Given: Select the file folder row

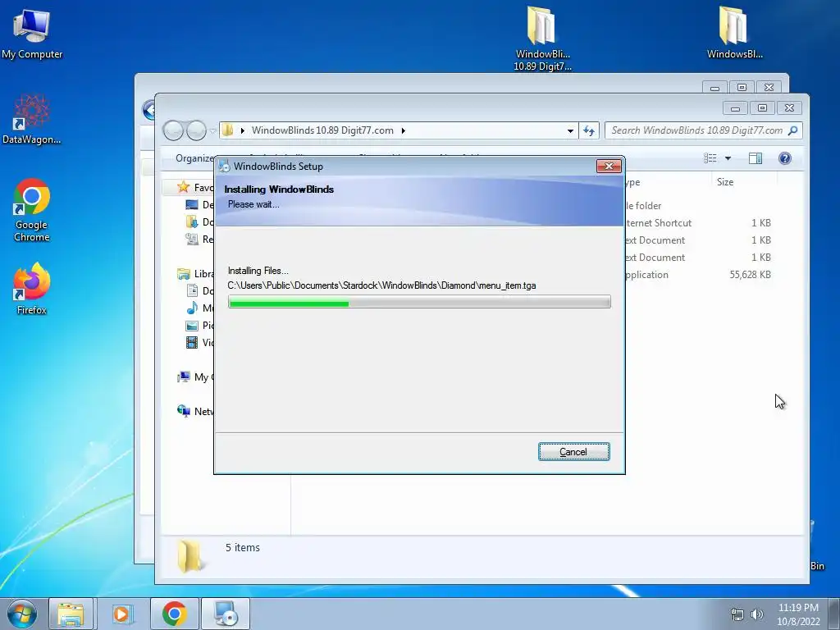Looking at the screenshot, I should (699, 206).
